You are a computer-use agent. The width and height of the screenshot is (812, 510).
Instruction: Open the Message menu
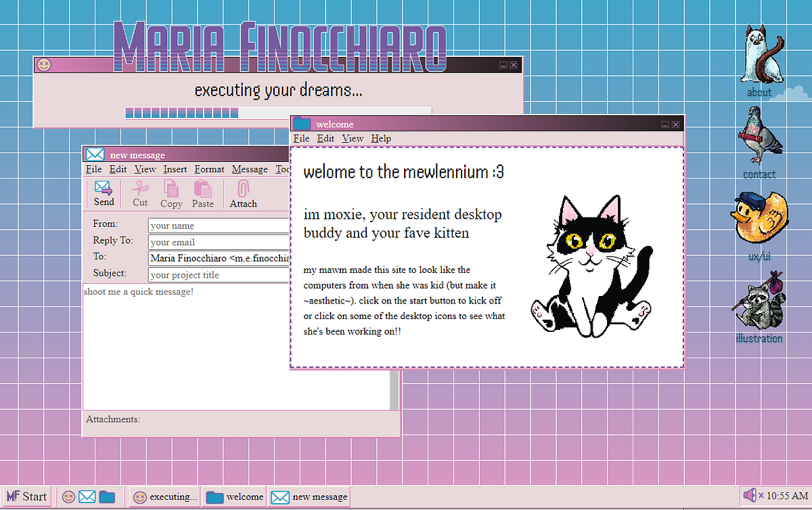click(x=250, y=169)
